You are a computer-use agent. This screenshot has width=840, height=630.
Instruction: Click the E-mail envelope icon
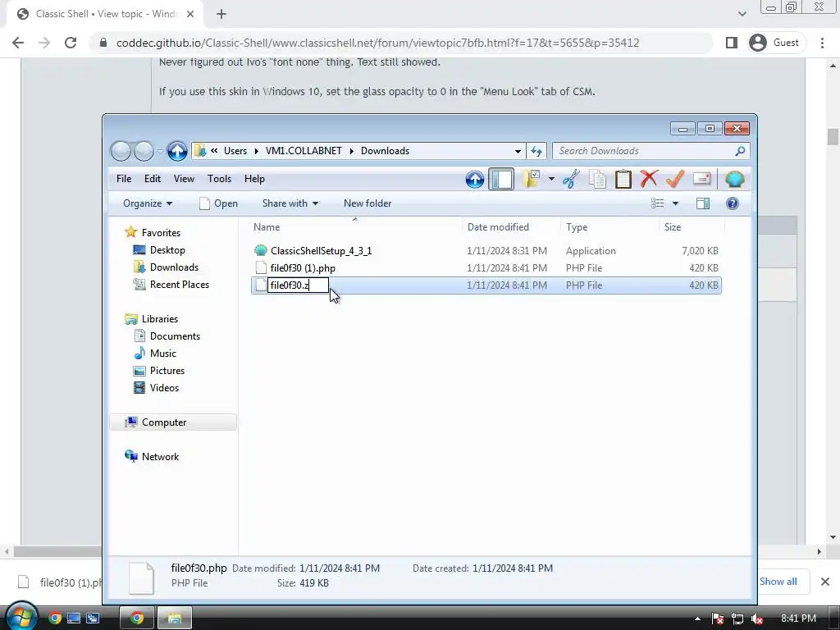point(702,179)
